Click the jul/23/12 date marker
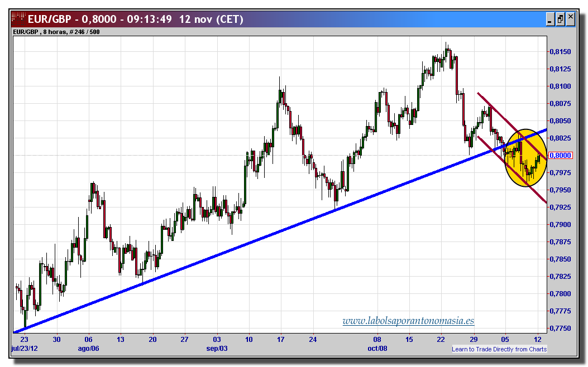The height and width of the screenshot is (367, 588). (23, 348)
